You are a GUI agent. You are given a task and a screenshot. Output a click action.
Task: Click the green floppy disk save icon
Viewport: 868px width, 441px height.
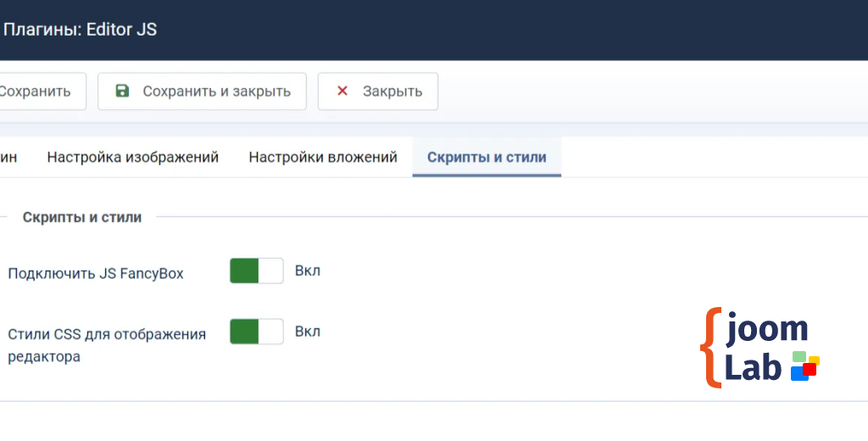coord(122,91)
